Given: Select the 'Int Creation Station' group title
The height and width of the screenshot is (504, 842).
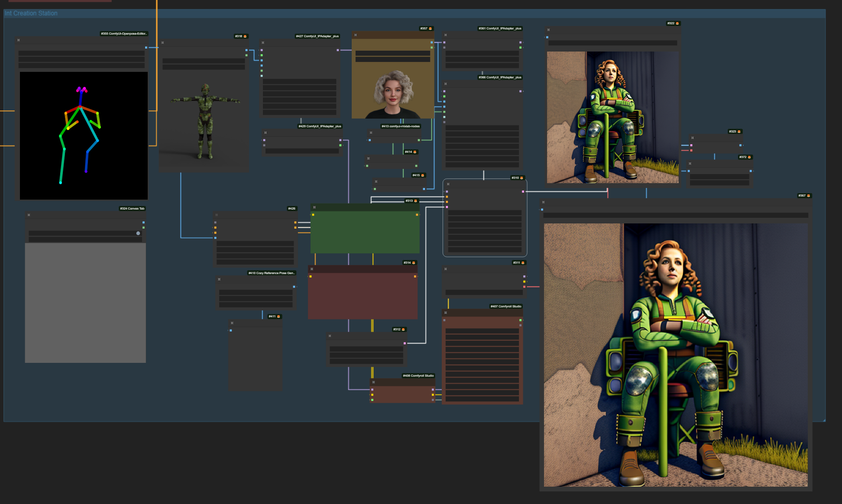Looking at the screenshot, I should (x=31, y=13).
